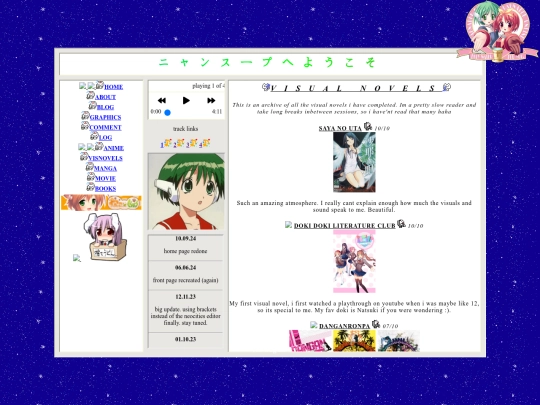Open track link 2

click(x=175, y=145)
